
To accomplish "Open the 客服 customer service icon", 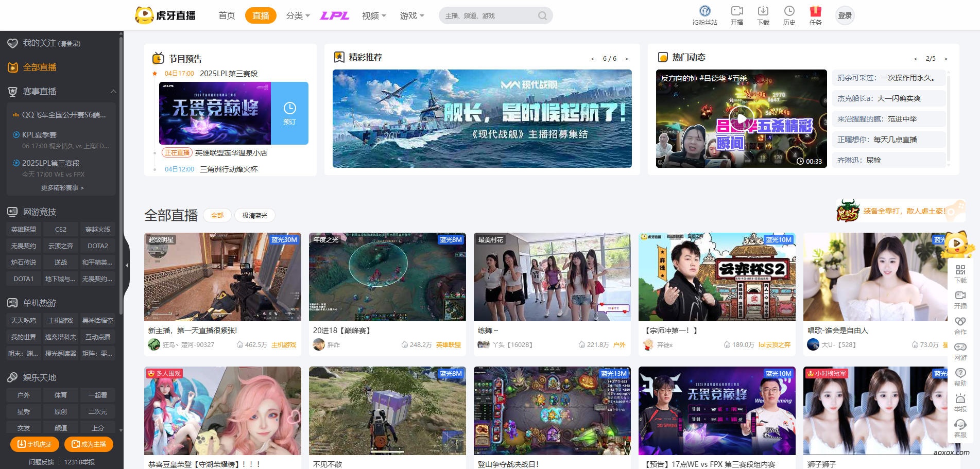I will [960, 424].
